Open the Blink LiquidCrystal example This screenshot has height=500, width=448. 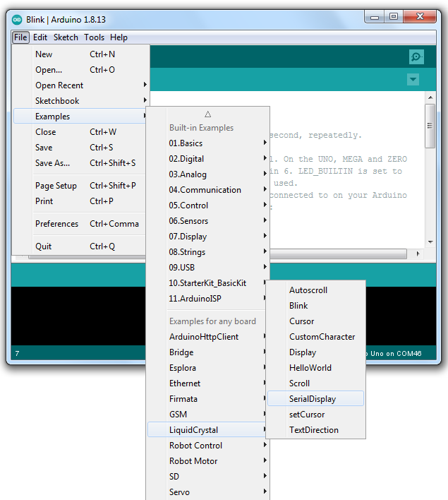coord(315,306)
